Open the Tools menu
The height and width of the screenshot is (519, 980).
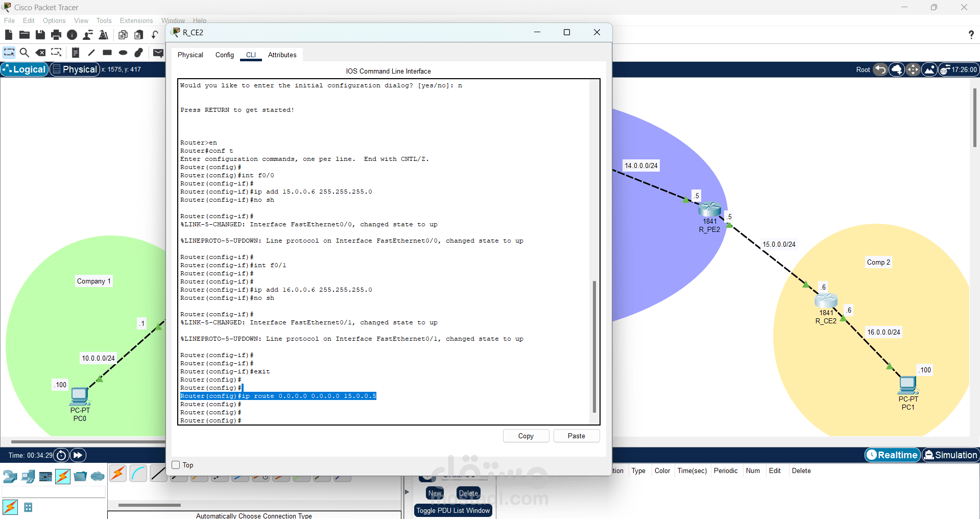point(104,20)
